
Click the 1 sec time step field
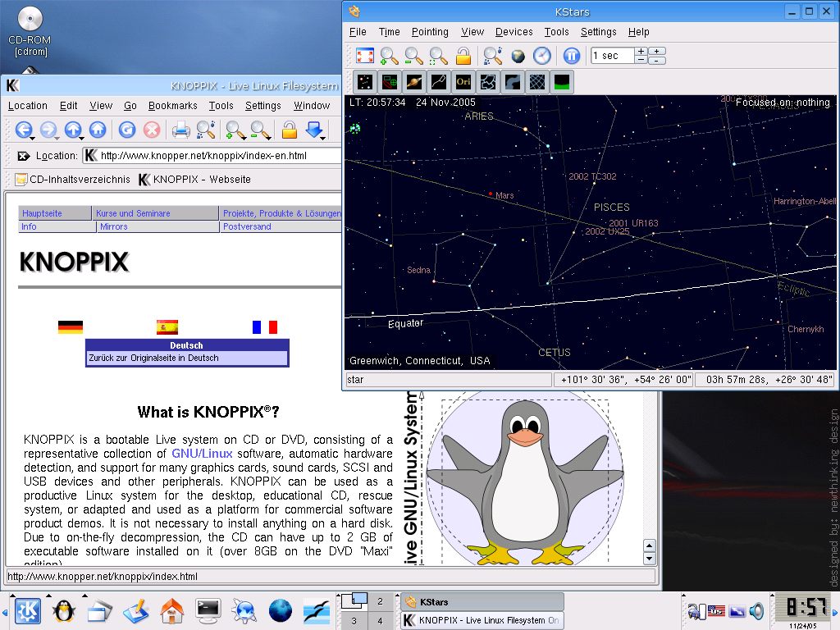click(x=612, y=56)
